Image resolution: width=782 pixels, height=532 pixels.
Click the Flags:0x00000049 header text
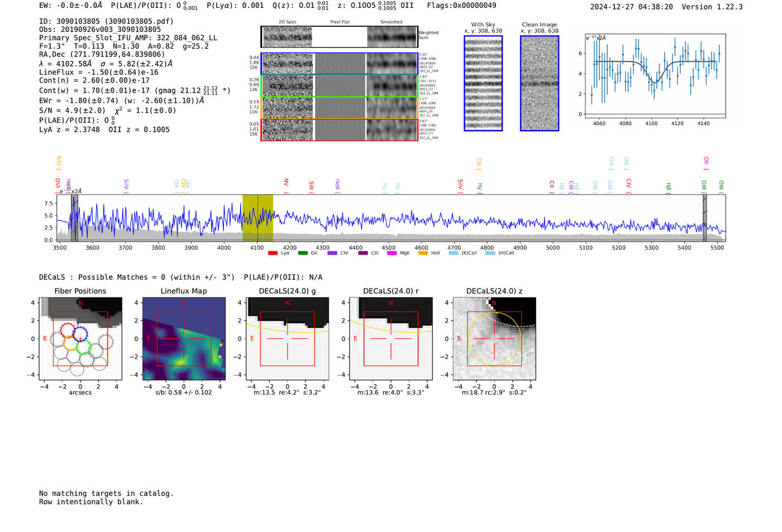461,6
